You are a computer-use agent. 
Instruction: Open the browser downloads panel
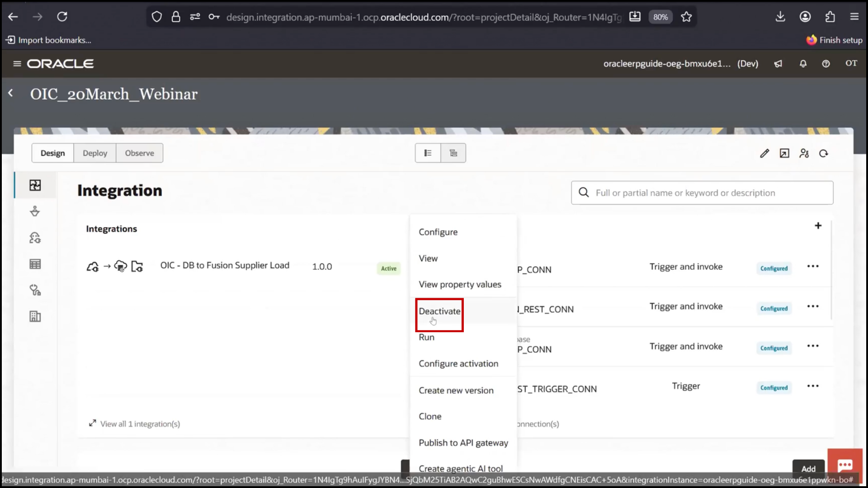click(780, 17)
